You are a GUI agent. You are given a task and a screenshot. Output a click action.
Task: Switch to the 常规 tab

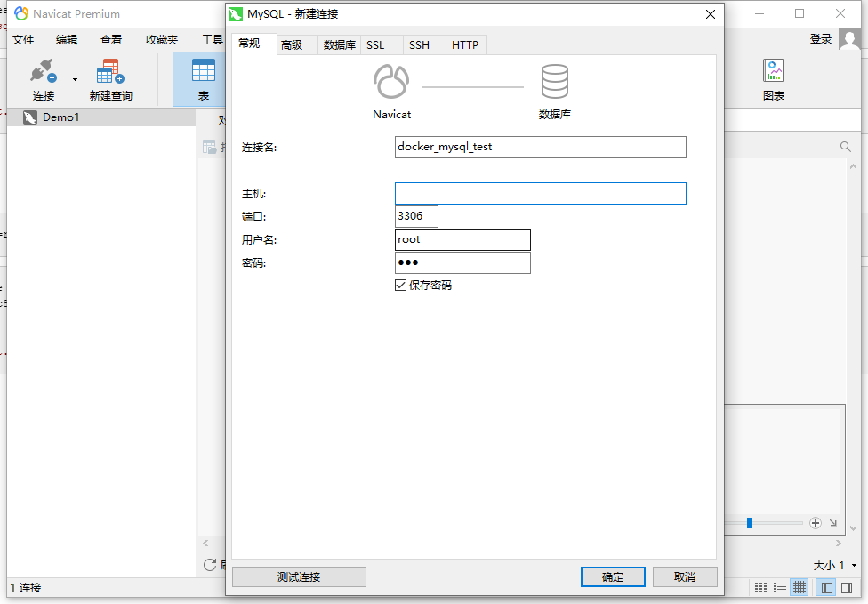tap(254, 44)
